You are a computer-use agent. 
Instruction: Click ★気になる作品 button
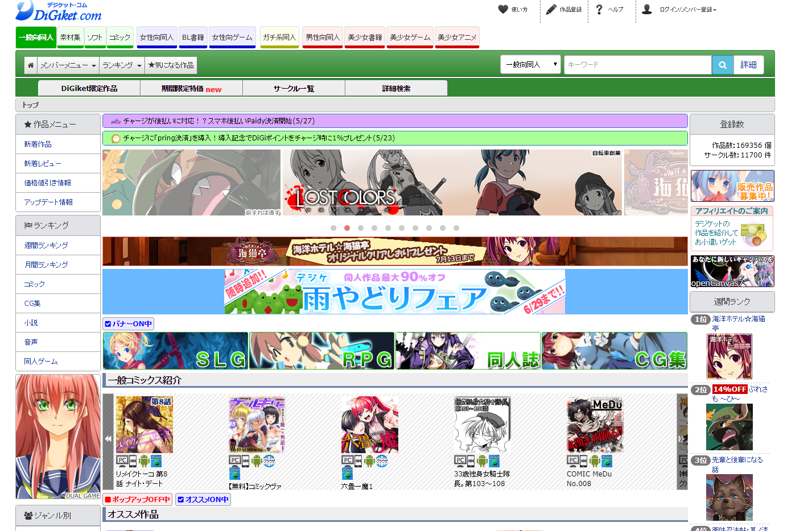coord(171,65)
